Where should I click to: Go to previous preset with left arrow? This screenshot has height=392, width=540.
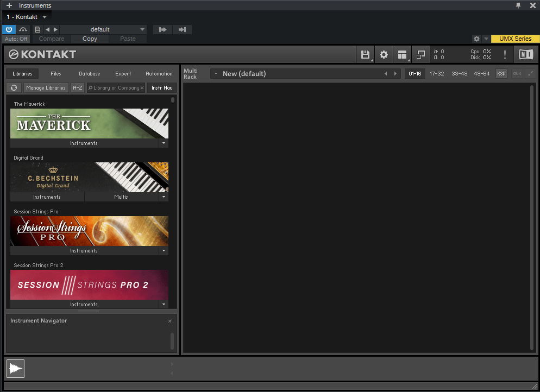(x=47, y=30)
